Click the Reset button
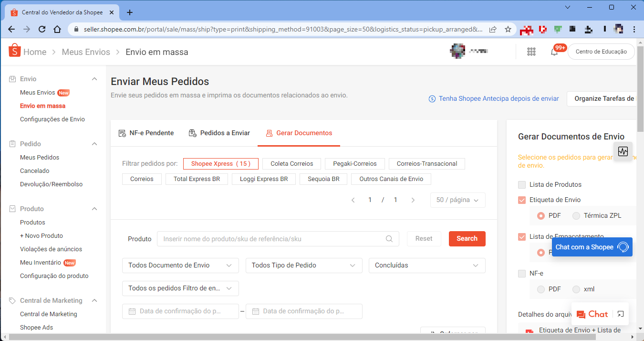The width and height of the screenshot is (644, 341). click(424, 239)
